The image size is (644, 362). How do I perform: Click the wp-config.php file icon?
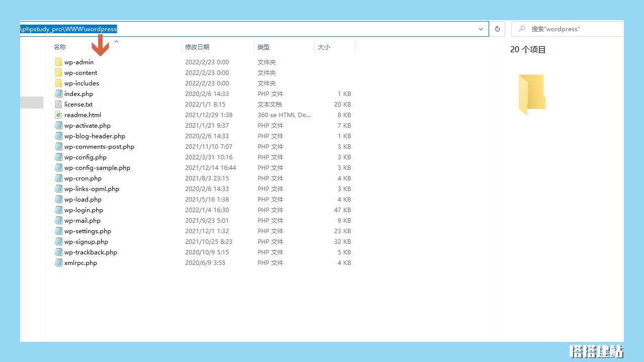tap(58, 157)
